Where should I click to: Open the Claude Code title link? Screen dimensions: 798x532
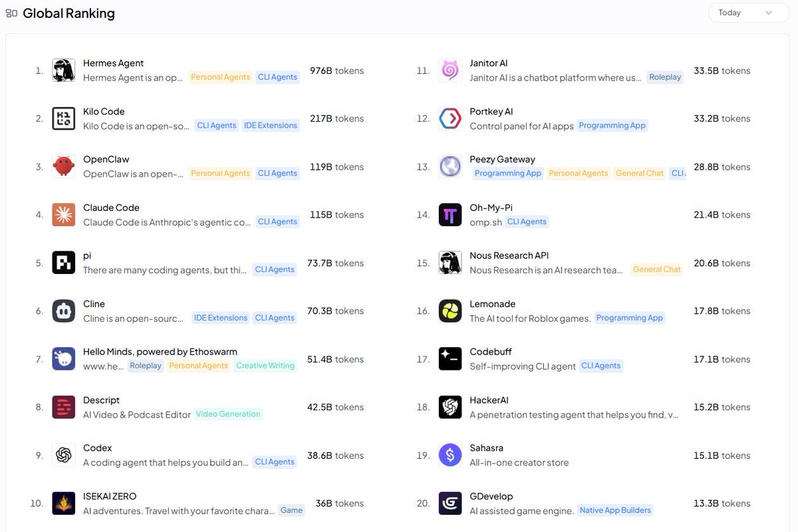[111, 207]
